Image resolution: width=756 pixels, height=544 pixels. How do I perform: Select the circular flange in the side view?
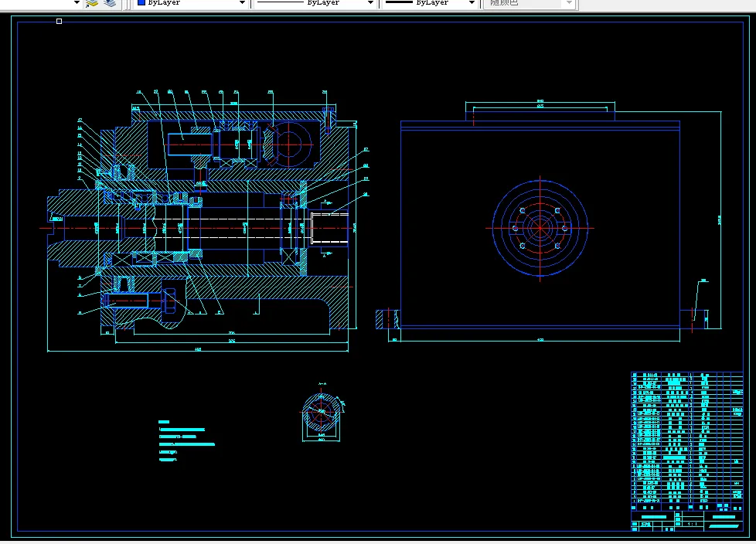tap(540, 229)
